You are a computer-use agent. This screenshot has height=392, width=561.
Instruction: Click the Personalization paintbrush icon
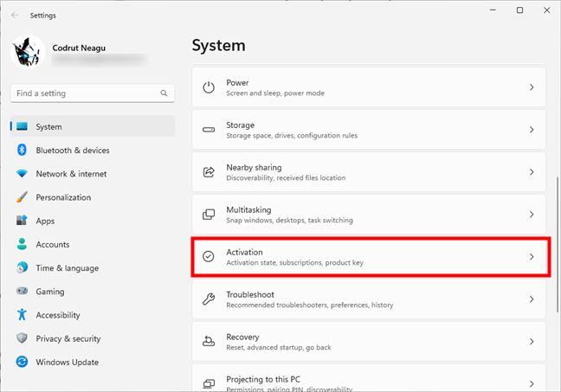(x=22, y=197)
